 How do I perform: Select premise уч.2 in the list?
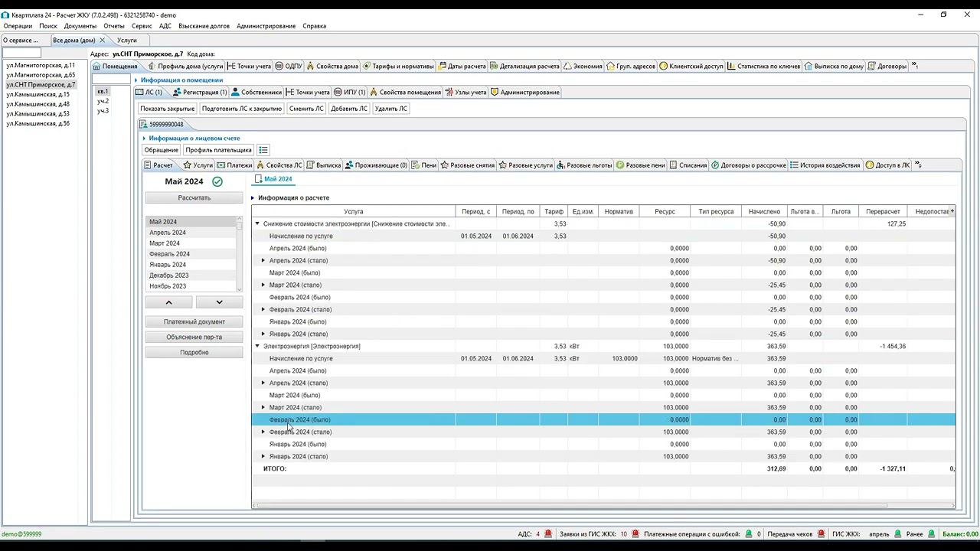pos(103,101)
